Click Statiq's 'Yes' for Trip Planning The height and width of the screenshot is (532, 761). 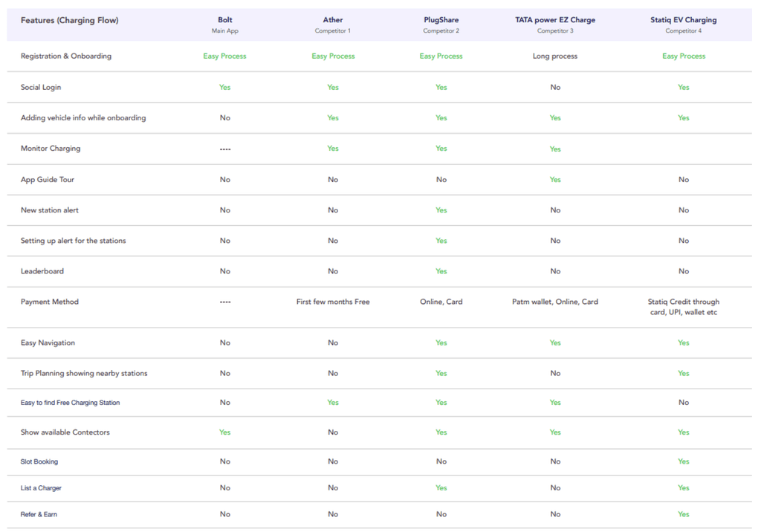tap(684, 373)
